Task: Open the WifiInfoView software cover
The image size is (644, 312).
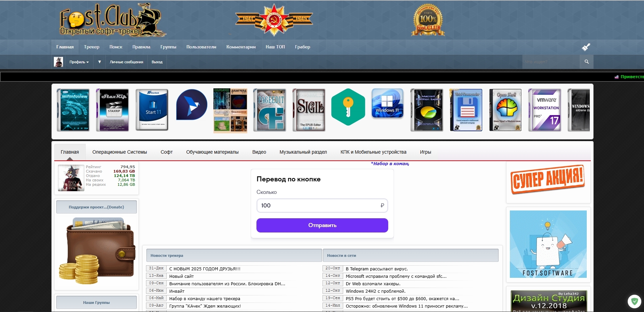Action: (73, 110)
